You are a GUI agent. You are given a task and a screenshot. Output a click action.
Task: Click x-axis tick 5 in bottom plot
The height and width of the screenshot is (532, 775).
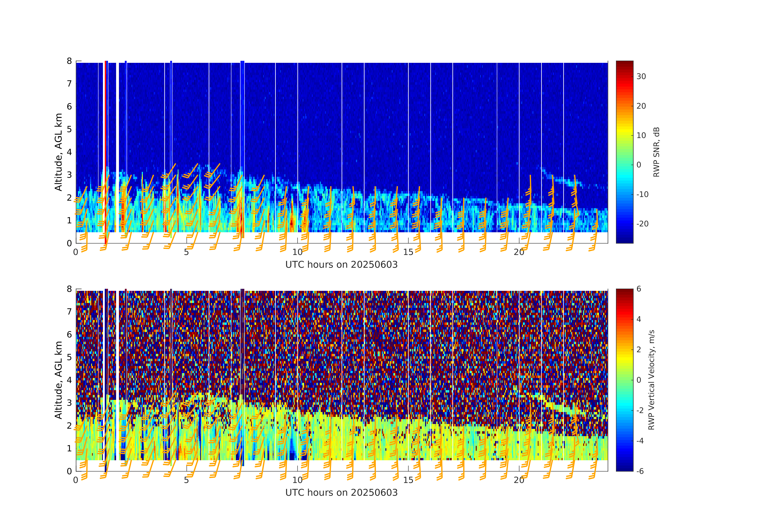point(186,480)
